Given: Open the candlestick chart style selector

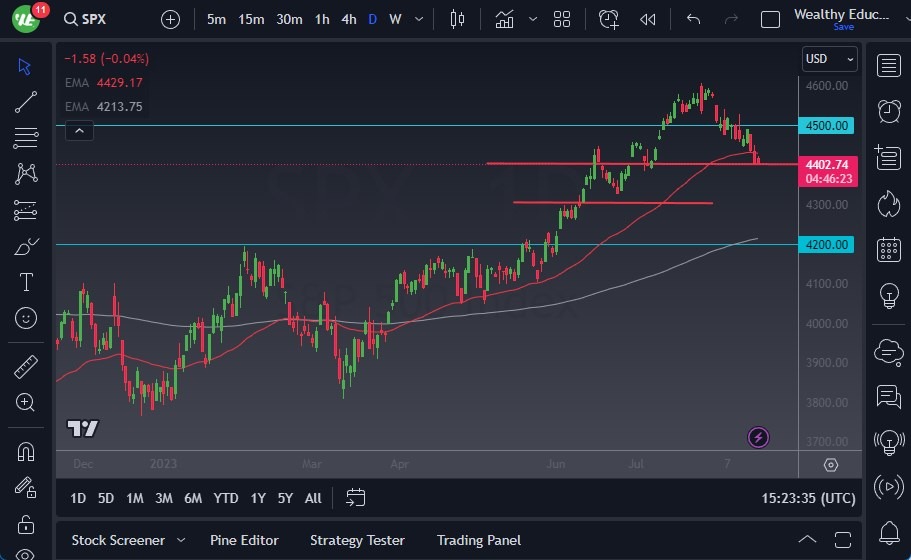Looking at the screenshot, I should click(458, 19).
